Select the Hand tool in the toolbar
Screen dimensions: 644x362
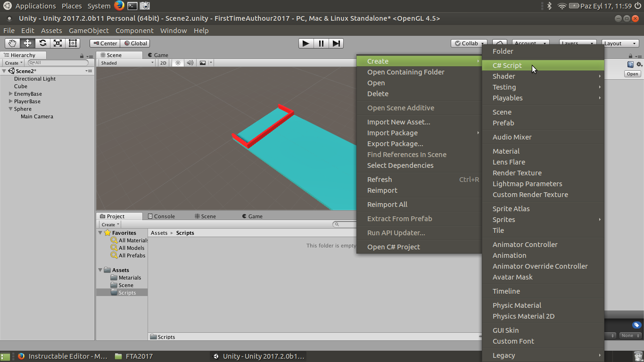coord(13,43)
